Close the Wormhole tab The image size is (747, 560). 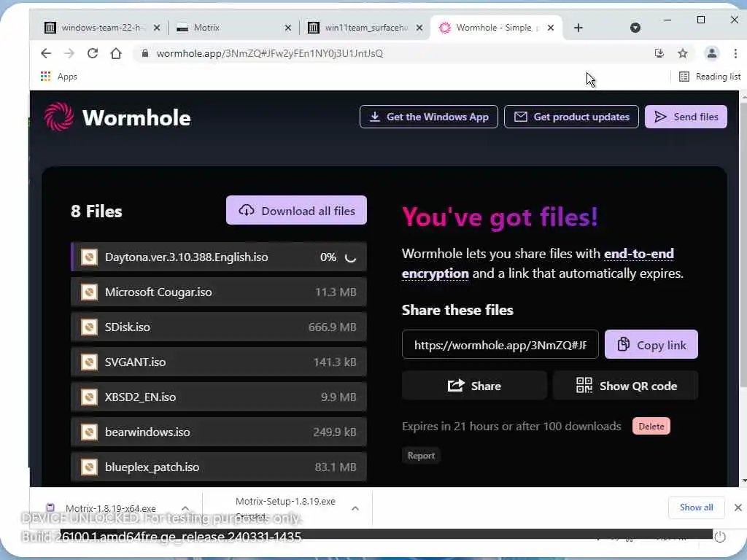coord(551,28)
